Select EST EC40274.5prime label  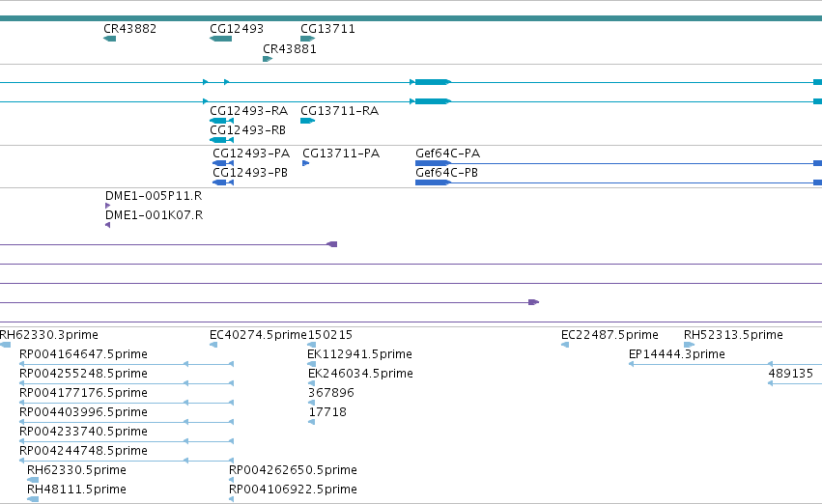pyautogui.click(x=258, y=335)
